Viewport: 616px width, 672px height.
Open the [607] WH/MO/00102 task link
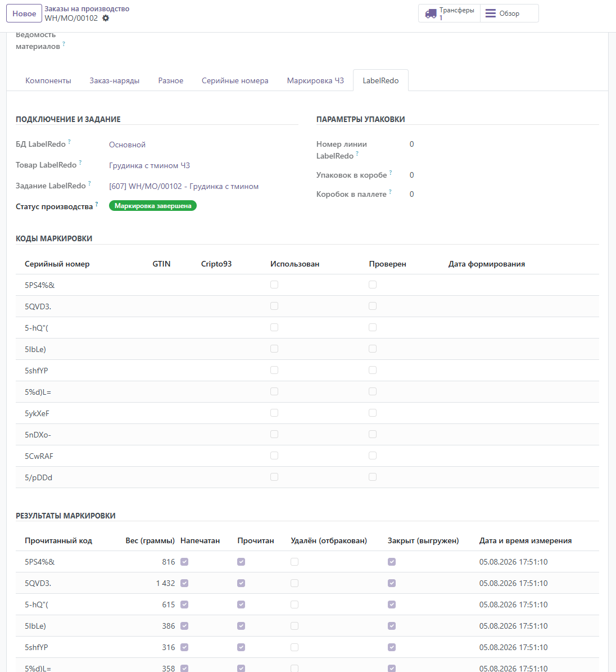pyautogui.click(x=184, y=187)
